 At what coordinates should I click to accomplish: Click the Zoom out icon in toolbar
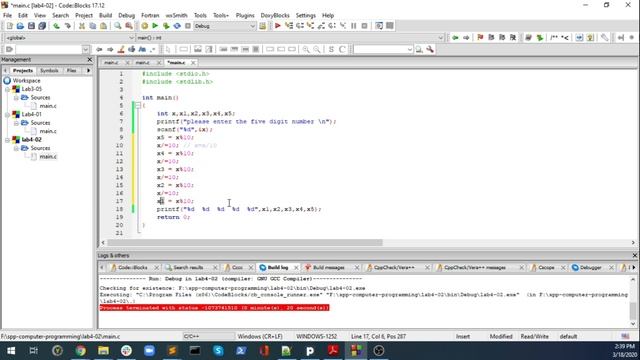[x=317, y=49]
